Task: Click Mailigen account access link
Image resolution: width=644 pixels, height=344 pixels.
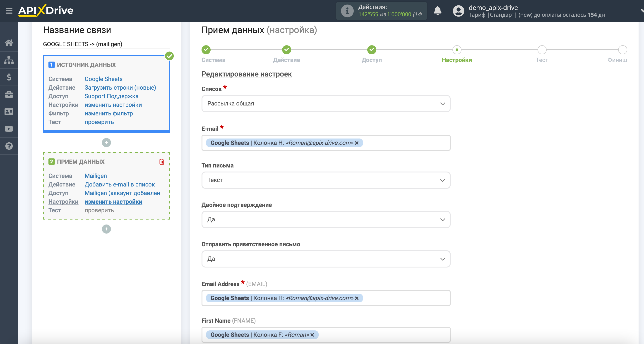Action: pyautogui.click(x=122, y=193)
